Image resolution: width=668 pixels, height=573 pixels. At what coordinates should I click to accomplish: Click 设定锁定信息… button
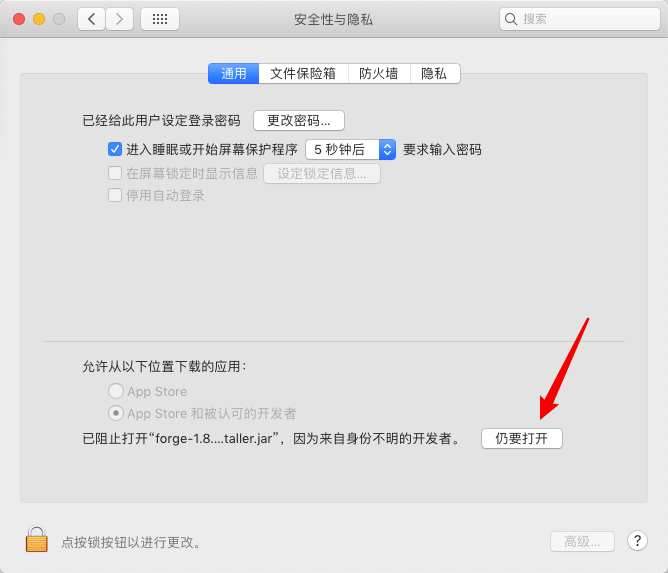point(322,173)
